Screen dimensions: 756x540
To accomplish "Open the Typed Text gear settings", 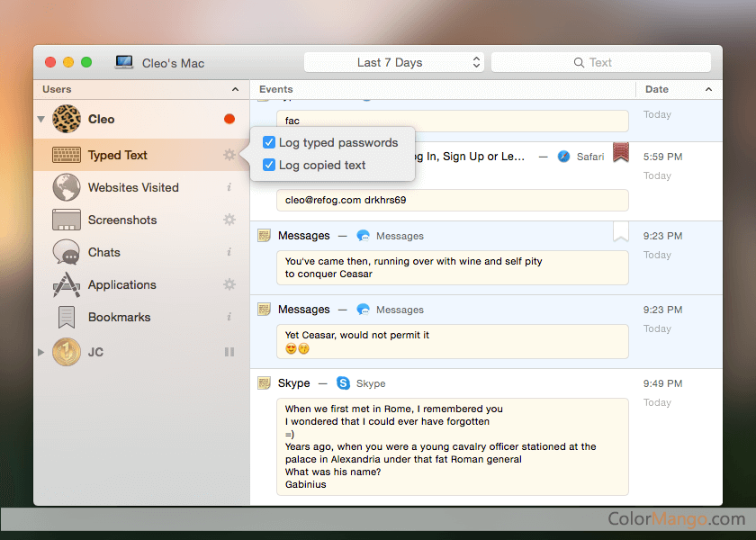I will coord(229,155).
